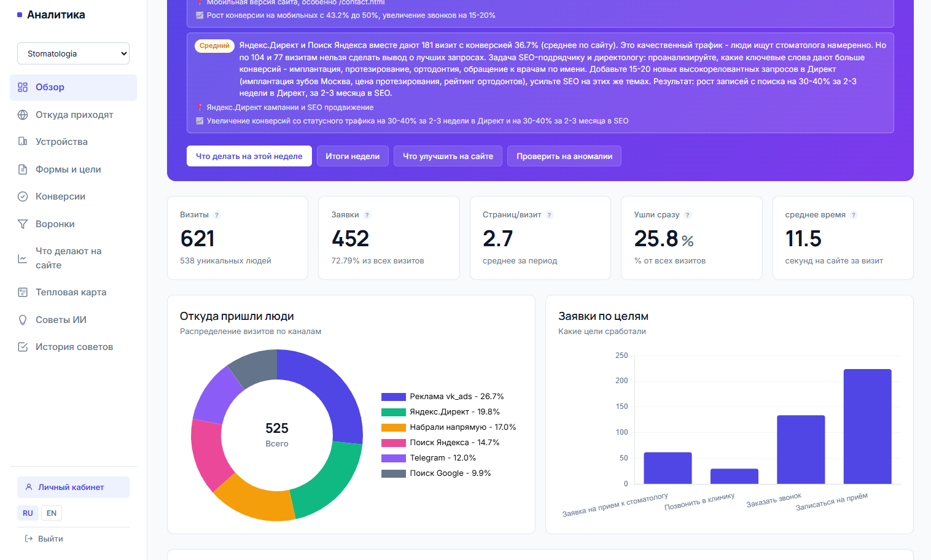This screenshot has height=560, width=931.
Task: Open the Устройства menu item
Action: coord(73,142)
